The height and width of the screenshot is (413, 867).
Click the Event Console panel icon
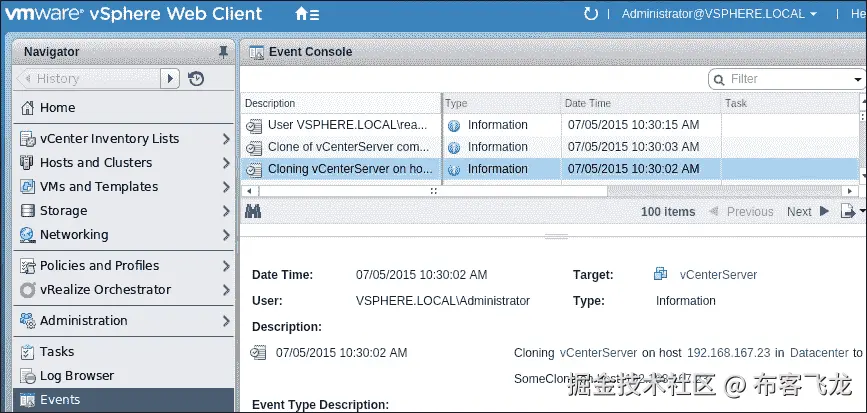click(x=256, y=53)
